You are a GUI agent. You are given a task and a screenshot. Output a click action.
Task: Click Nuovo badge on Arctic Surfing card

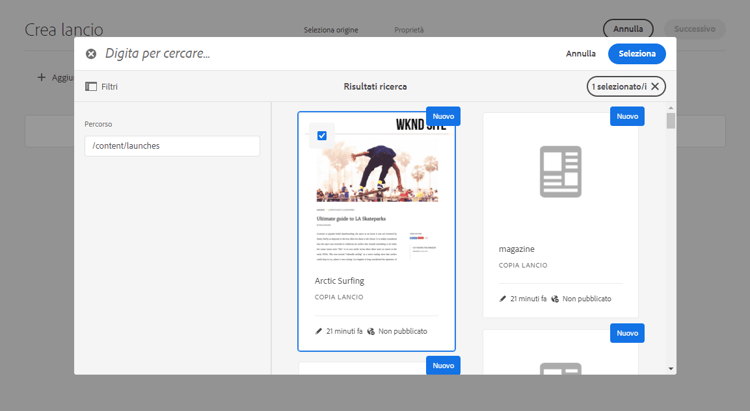[x=443, y=116]
